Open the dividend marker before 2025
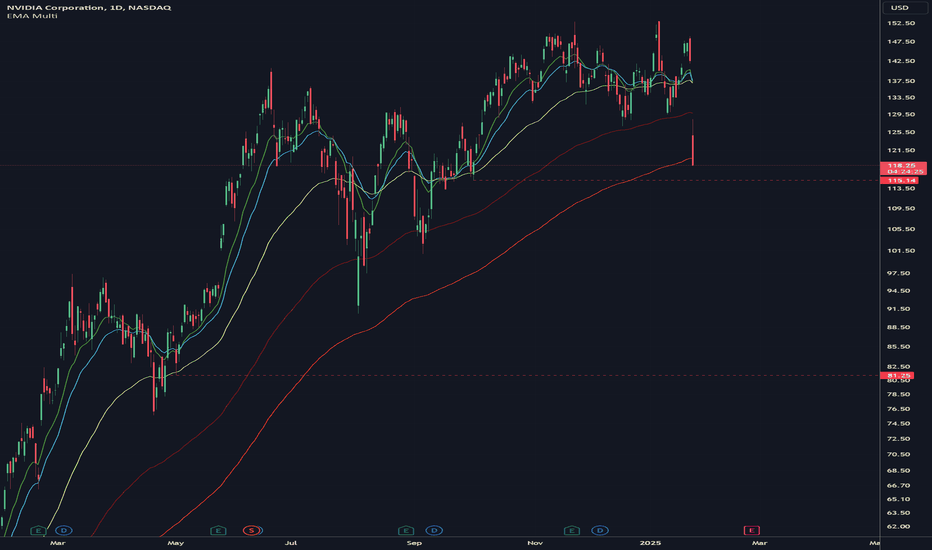The image size is (932, 550). tap(600, 530)
